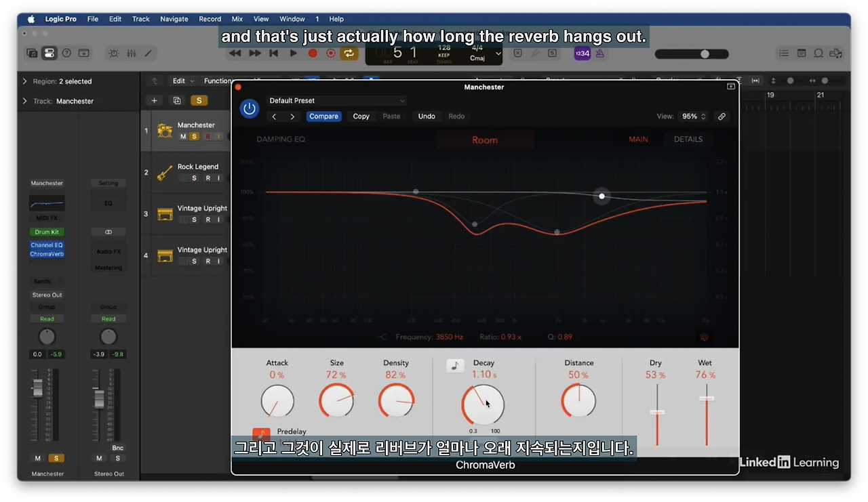The width and height of the screenshot is (868, 502).
Task: Toggle the Inspector button in toolbar
Action: pos(49,53)
